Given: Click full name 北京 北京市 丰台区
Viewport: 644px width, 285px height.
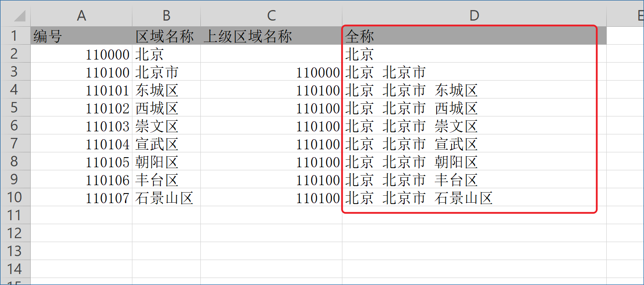Looking at the screenshot, I should click(474, 179).
